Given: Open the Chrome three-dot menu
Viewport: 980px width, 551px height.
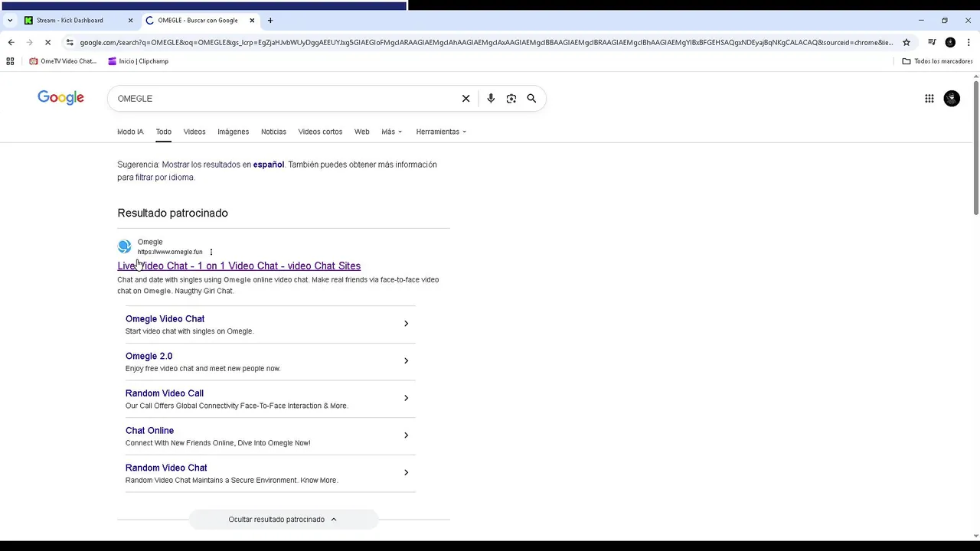Looking at the screenshot, I should (x=969, y=43).
